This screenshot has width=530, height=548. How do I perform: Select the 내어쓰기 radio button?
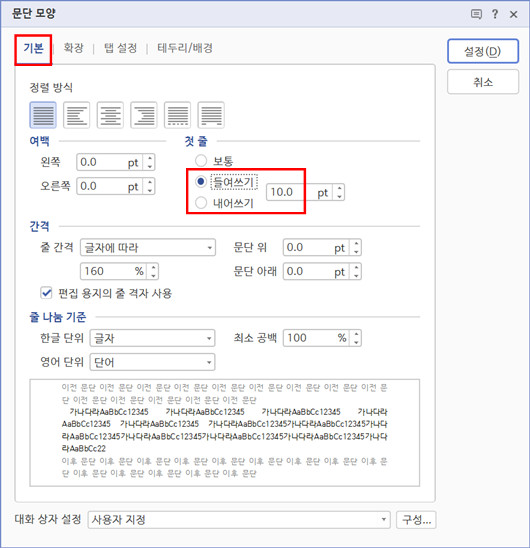tap(201, 203)
